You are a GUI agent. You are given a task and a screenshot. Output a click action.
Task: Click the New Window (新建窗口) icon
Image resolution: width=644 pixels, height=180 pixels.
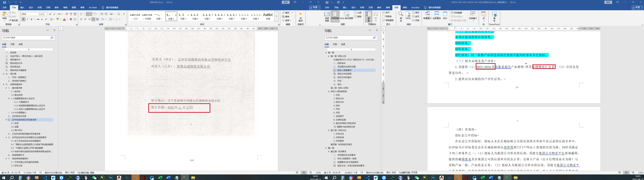(427, 15)
